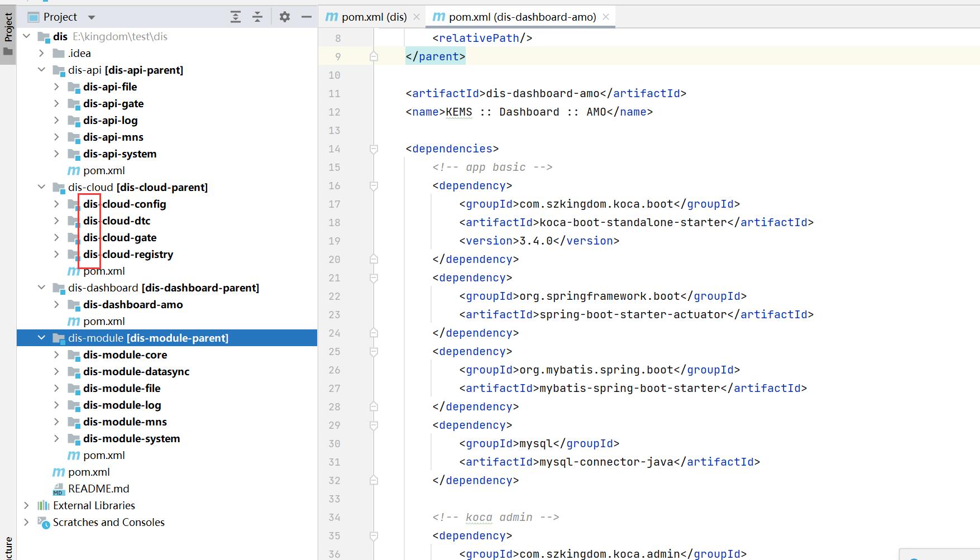
Task: Expand Scratches and Consoles node
Action: point(26,522)
